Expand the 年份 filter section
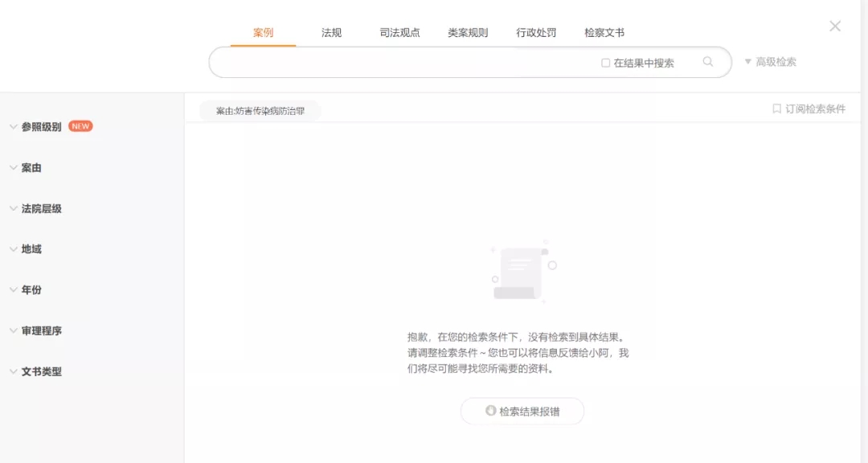Image resolution: width=868 pixels, height=463 pixels. [31, 290]
